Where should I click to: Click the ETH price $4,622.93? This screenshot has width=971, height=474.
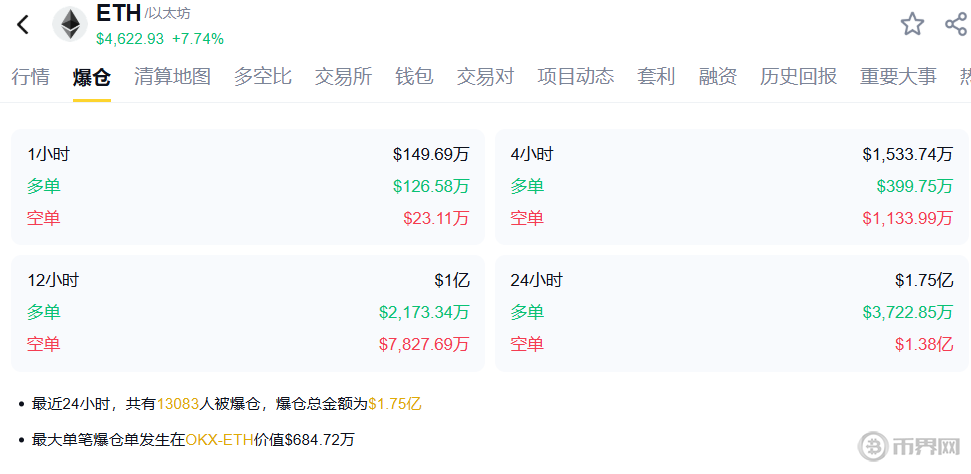point(130,39)
